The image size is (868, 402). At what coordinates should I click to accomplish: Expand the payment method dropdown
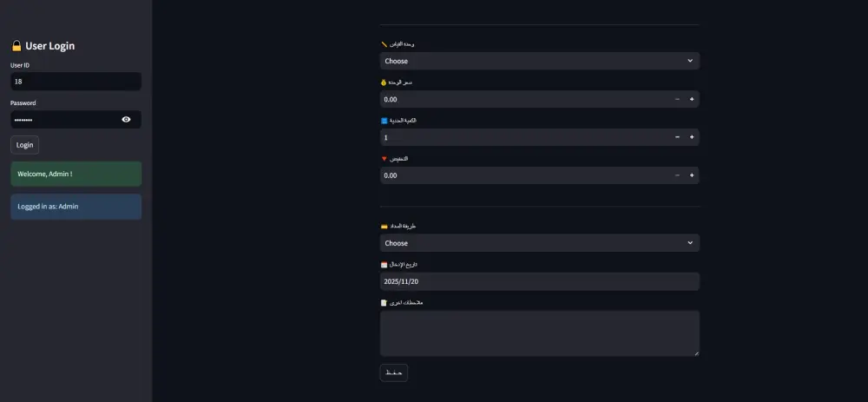tap(539, 243)
